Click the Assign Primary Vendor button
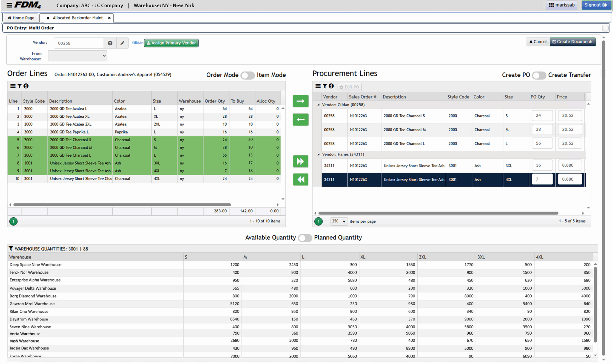Image resolution: width=613 pixels, height=364 pixels. tap(171, 43)
